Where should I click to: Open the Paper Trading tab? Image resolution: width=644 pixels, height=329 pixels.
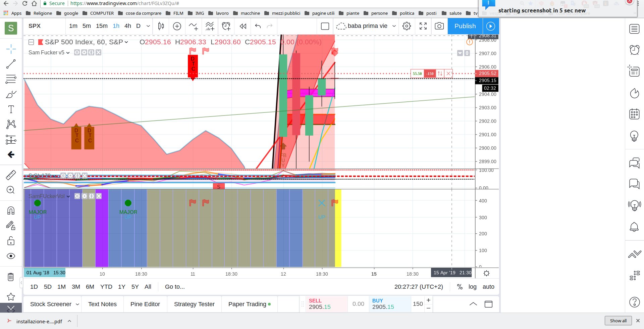click(249, 304)
